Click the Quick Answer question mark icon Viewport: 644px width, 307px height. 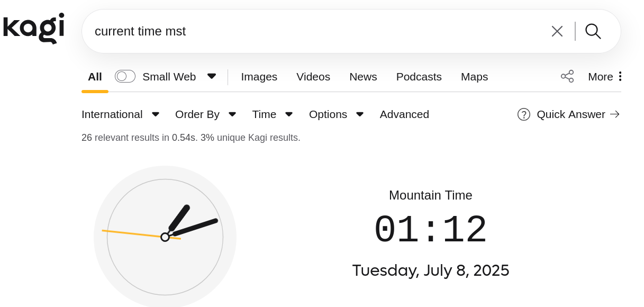[524, 114]
